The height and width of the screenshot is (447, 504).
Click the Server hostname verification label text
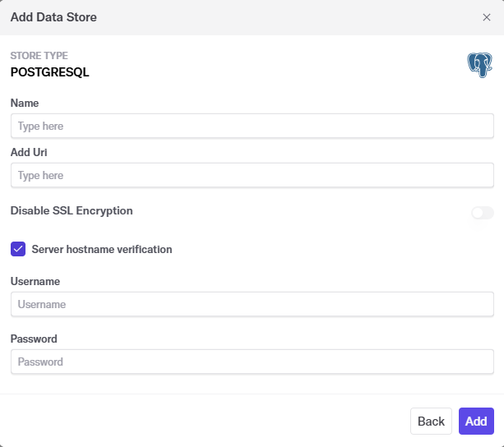(x=101, y=249)
